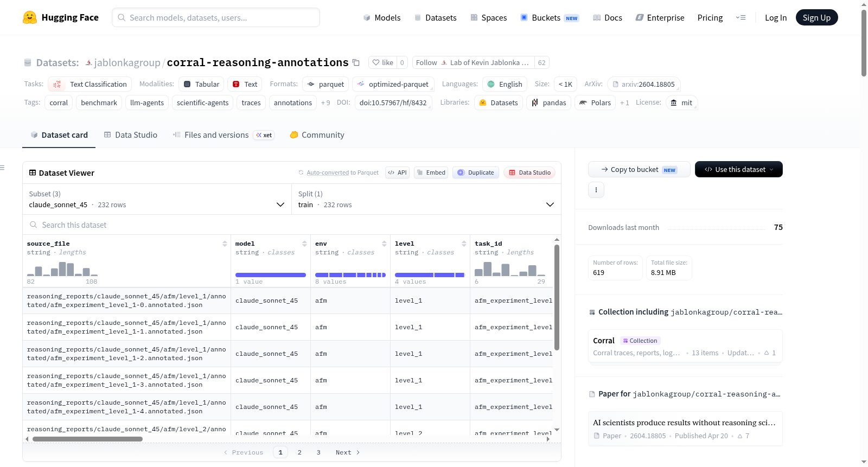
Task: Go to page 2 of rows
Action: (299, 452)
